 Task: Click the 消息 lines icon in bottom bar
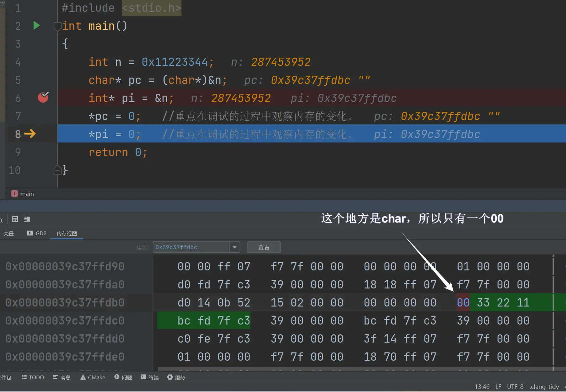[x=55, y=377]
